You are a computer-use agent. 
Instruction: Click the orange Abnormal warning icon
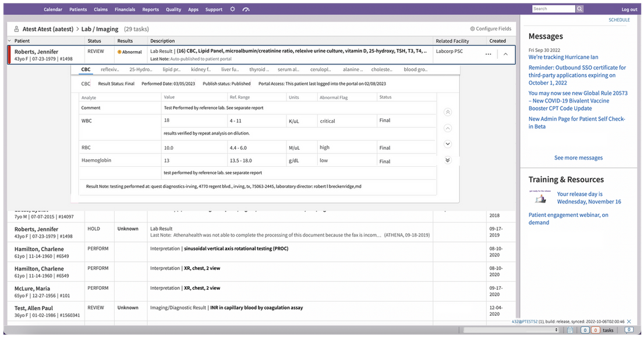119,52
